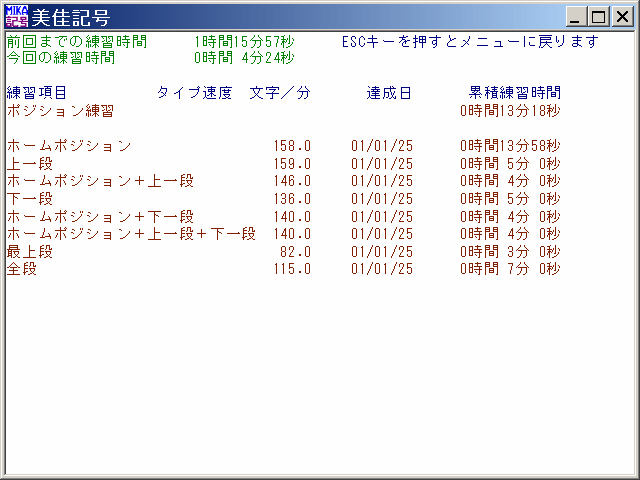Select the 上一段 practice item
The image size is (640, 480).
(x=30, y=164)
